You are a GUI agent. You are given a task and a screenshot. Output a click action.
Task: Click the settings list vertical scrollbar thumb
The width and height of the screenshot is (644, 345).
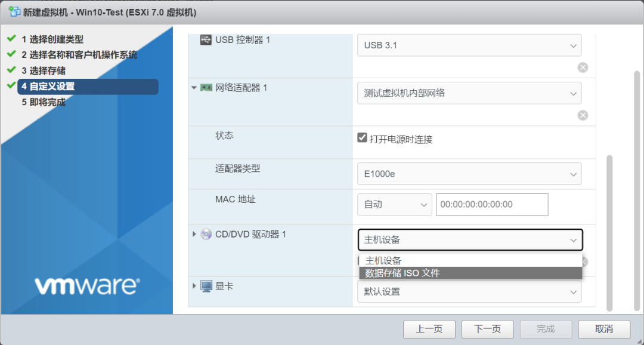(x=609, y=233)
